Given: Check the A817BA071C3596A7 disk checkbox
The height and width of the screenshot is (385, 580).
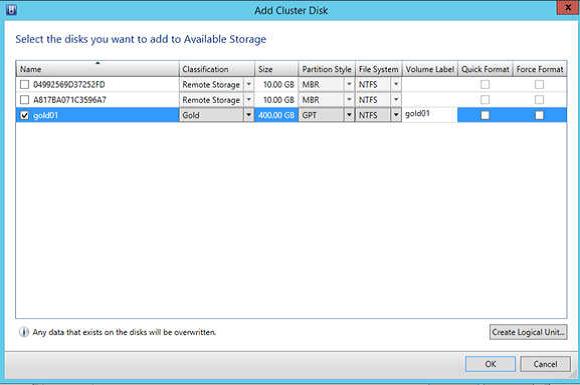Looking at the screenshot, I should [x=24, y=100].
